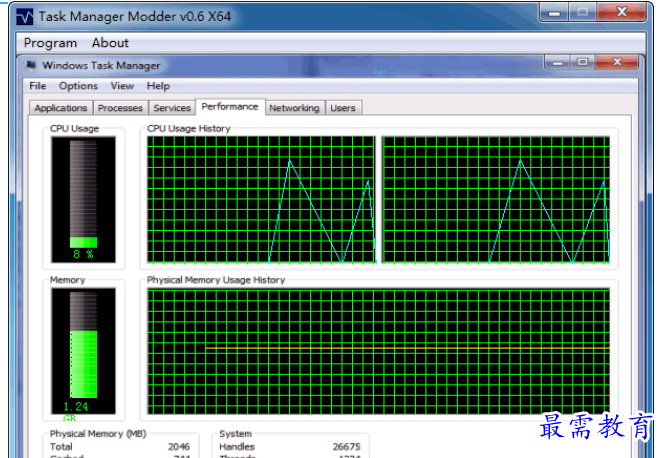Click the Memory 1.24 GB meter
661x458 pixels.
click(83, 351)
